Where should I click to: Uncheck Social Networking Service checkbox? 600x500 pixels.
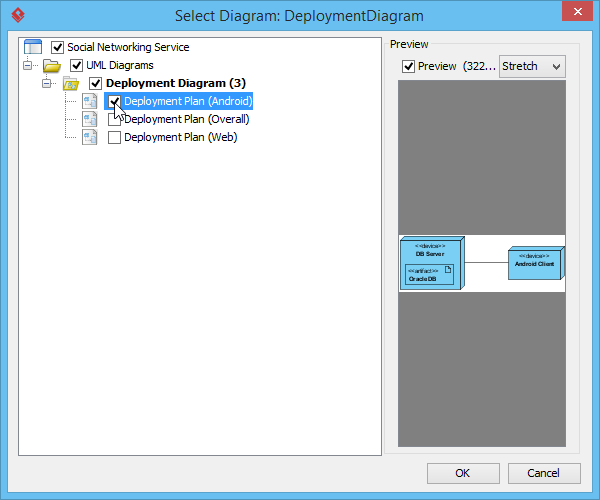(x=57, y=47)
